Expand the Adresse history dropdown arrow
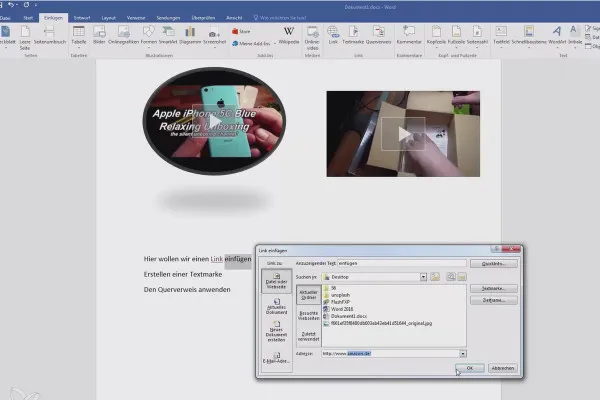Screen dimensions: 600x400 [463, 354]
